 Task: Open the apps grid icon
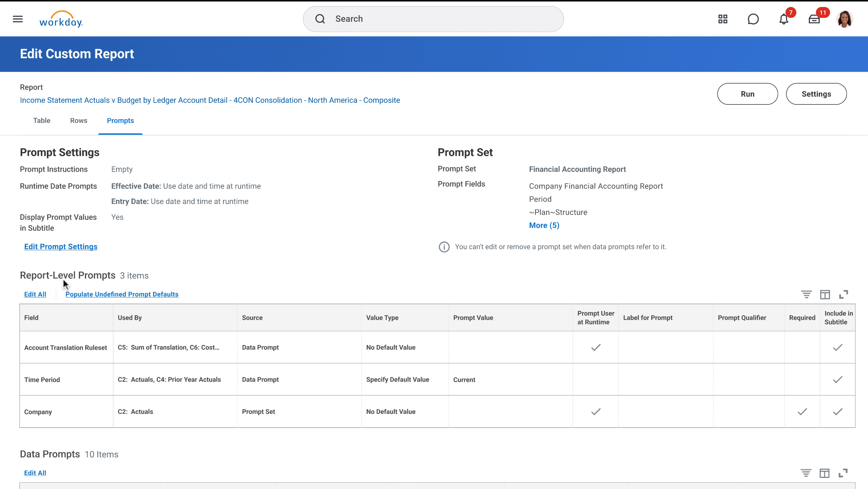723,19
